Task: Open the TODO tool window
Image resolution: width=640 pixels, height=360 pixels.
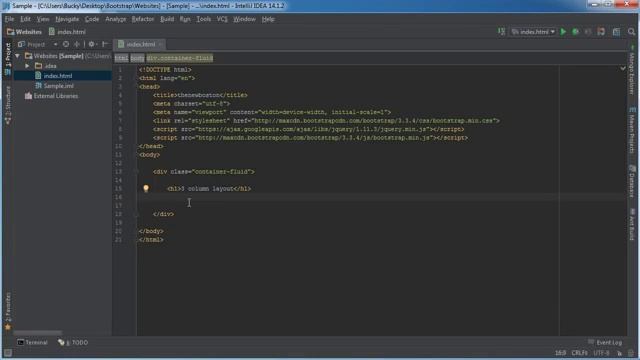Action: click(x=73, y=342)
